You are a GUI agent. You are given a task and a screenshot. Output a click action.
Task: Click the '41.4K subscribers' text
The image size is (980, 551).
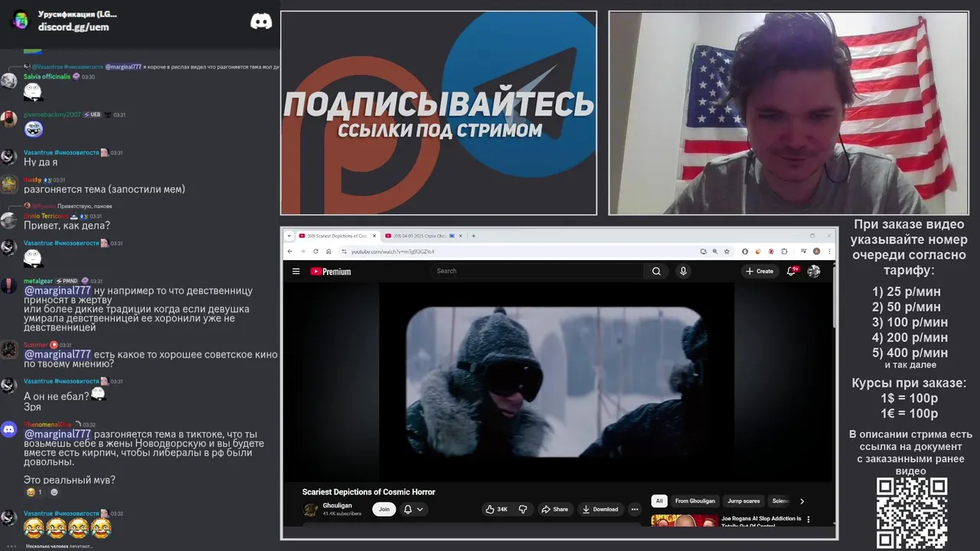point(342,514)
